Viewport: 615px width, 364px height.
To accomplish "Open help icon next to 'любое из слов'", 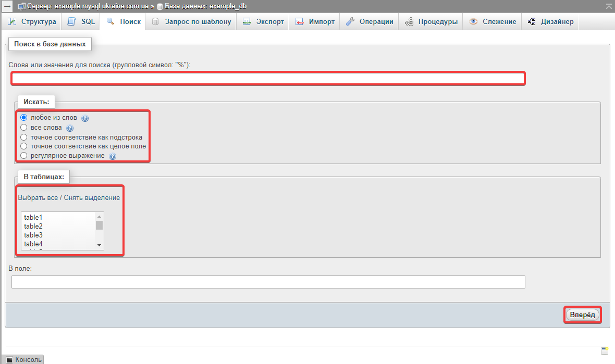I will [85, 118].
